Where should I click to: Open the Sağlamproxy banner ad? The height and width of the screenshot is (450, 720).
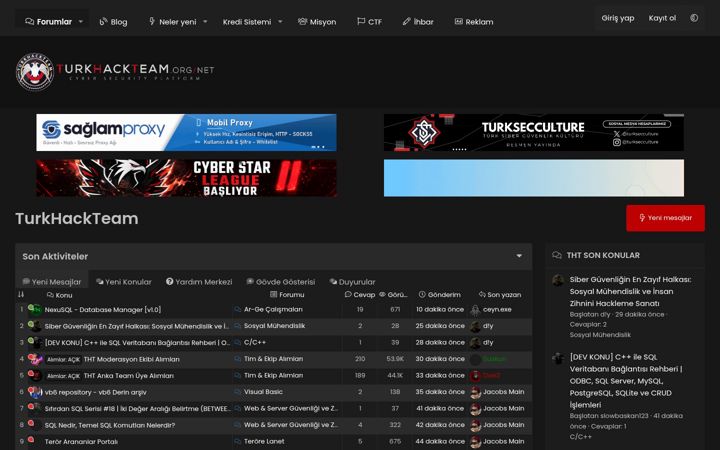[186, 132]
